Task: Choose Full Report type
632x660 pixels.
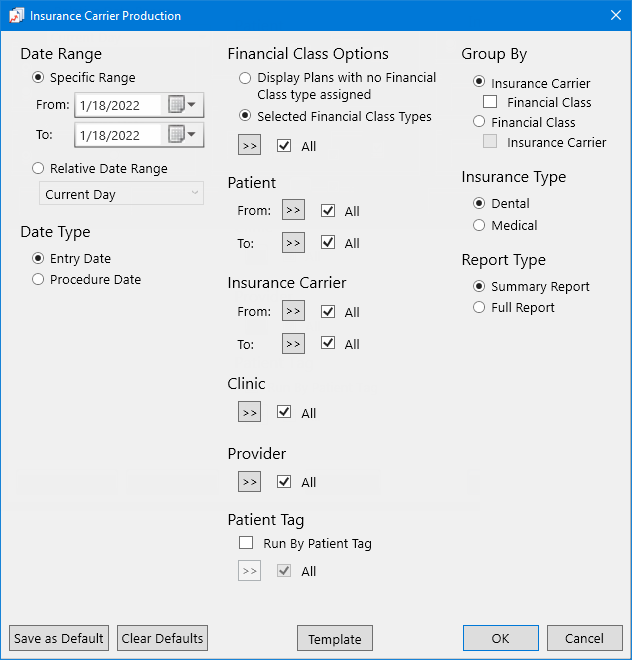Action: [x=479, y=307]
